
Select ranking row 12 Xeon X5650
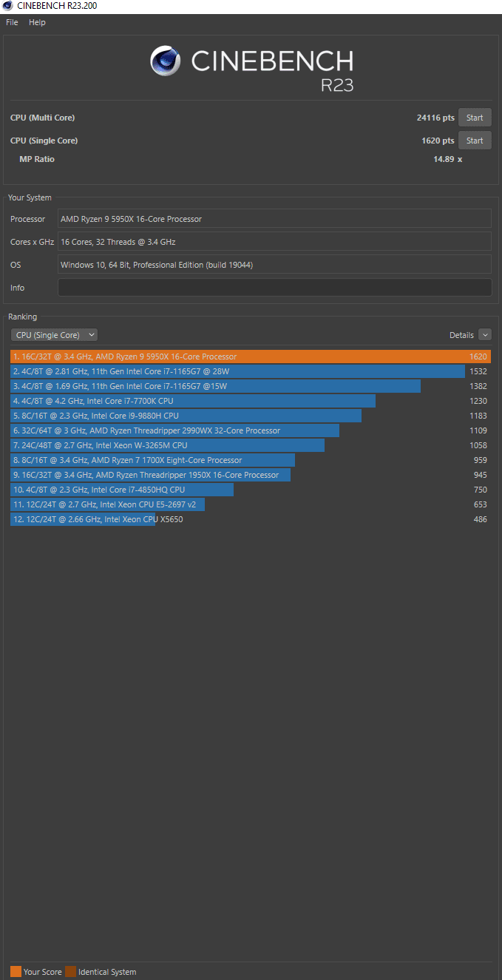(x=251, y=519)
